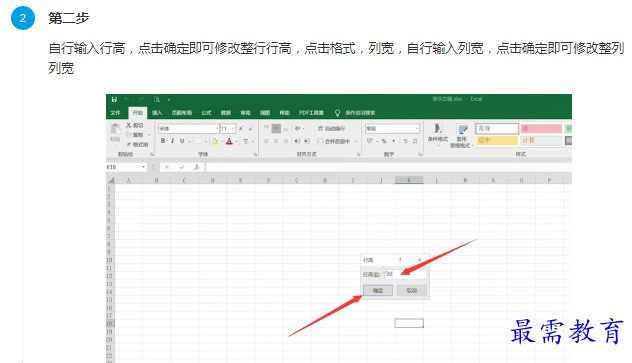Switch to the Formulas (公式) tab
Image resolution: width=632 pixels, height=363 pixels.
(x=206, y=113)
